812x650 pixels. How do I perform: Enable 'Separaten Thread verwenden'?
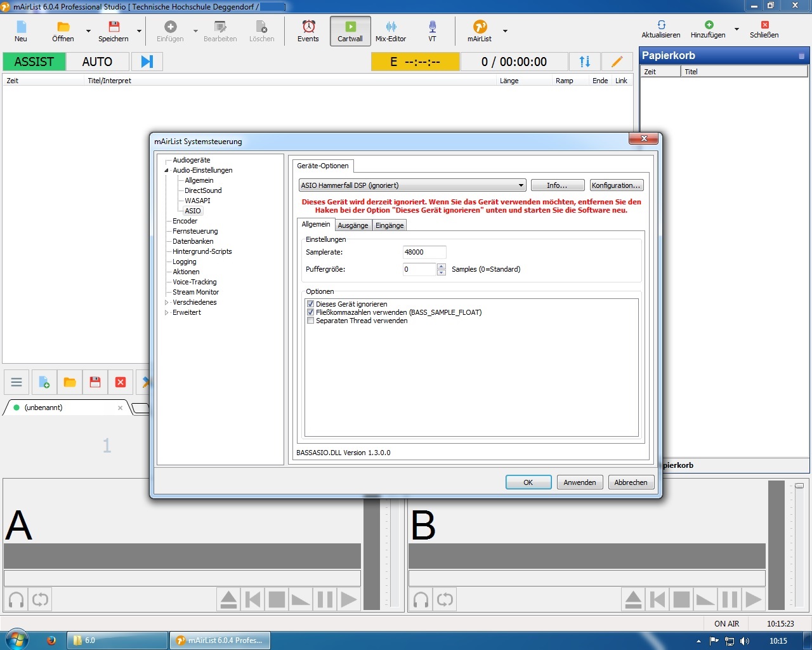pos(311,321)
